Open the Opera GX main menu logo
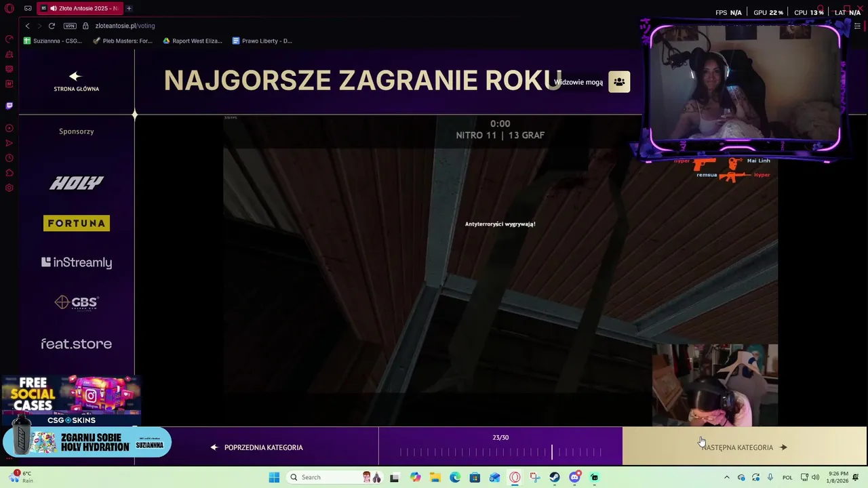 coord(9,8)
